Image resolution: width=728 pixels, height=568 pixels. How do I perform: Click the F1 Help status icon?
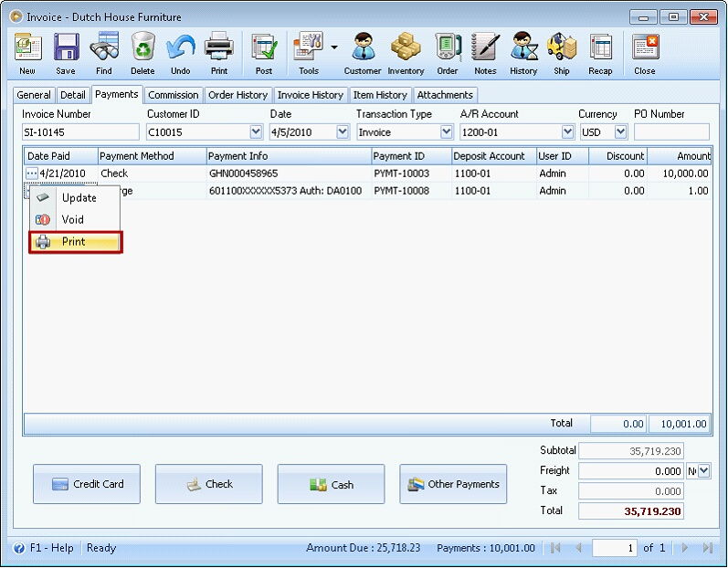click(18, 548)
